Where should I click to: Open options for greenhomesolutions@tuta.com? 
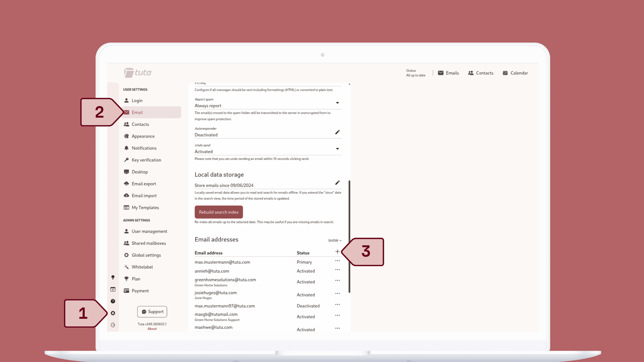pos(337,281)
